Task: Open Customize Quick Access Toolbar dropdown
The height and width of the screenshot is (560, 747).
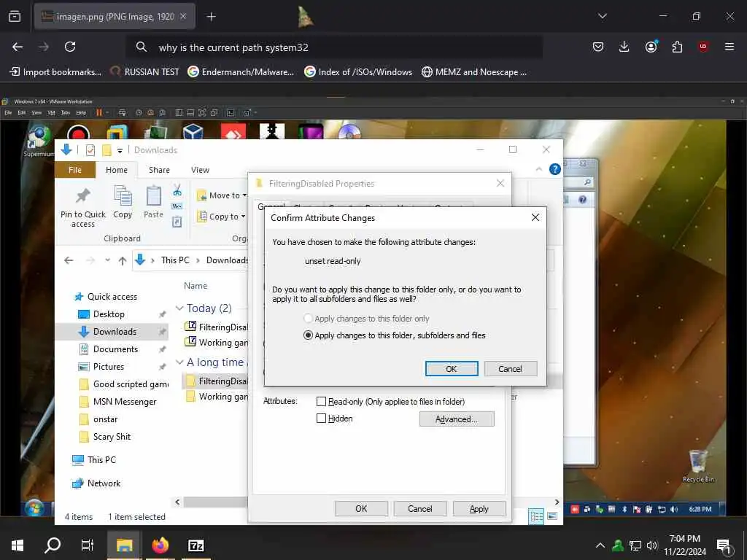Action: pos(120,150)
